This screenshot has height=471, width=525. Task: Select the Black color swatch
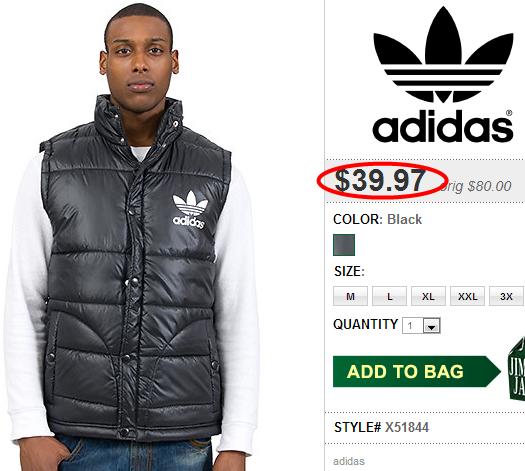tap(344, 245)
